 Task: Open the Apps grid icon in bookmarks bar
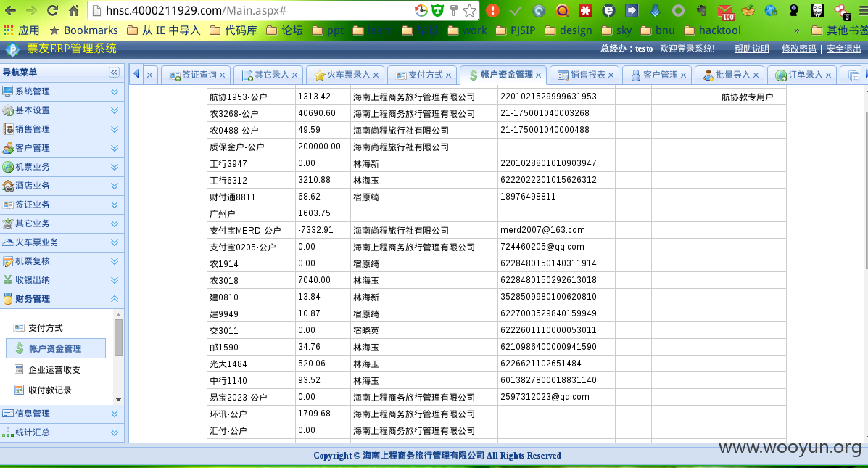(8, 30)
